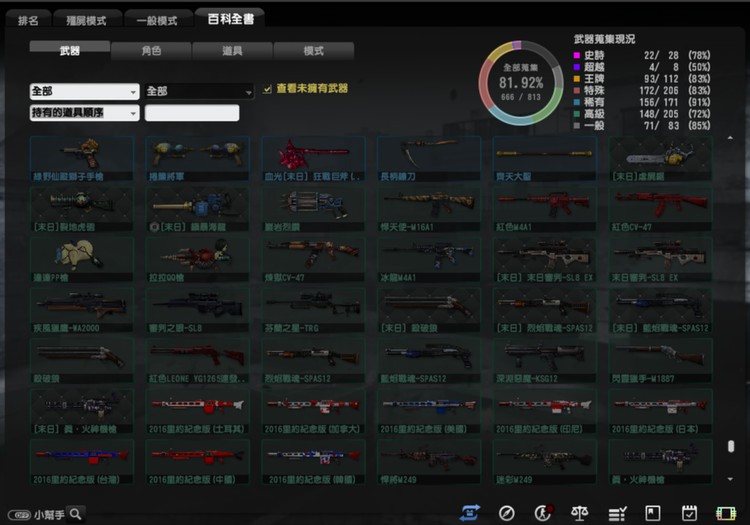Select 2016里約紀念版 (台灣) weapon
Screen dimensions: 750x525
click(82, 462)
